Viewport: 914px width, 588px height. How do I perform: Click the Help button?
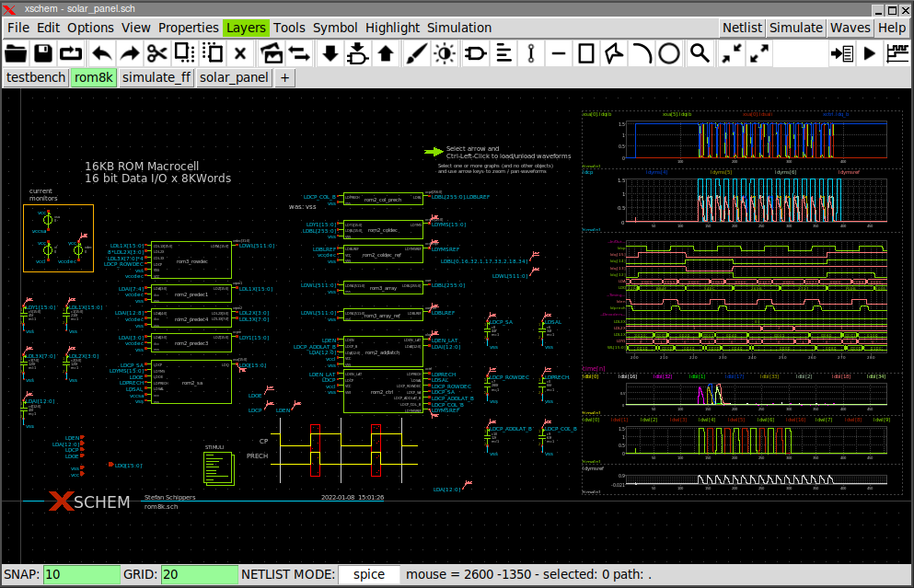pyautogui.click(x=891, y=28)
